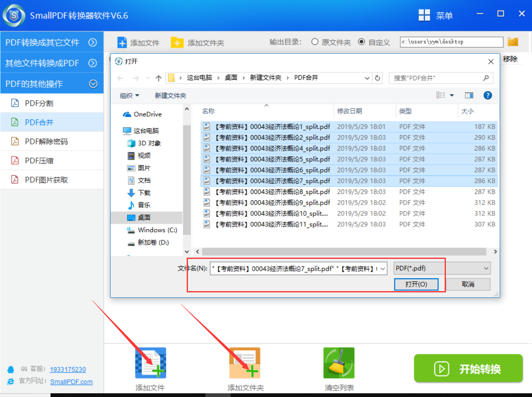Screen dimensions: 532x397
Task: Open the 菜单 grid menu icon
Action: pos(424,15)
